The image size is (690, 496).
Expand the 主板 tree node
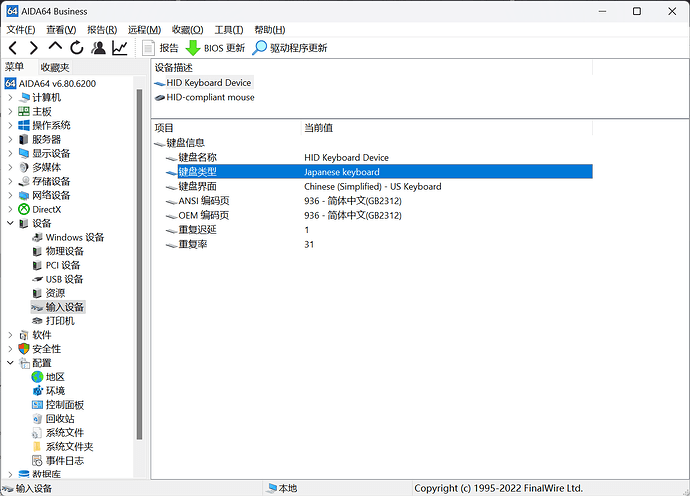coord(10,112)
